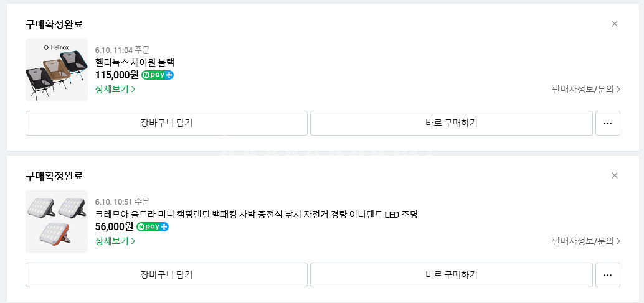Open the 헬리녹스 체어원 블랙 product title

(x=135, y=62)
